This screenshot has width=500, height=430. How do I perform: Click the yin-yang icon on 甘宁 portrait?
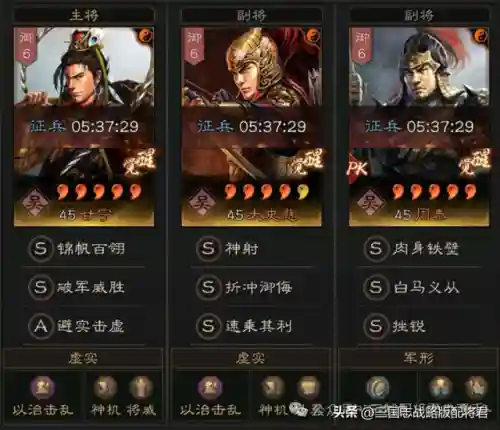tap(146, 35)
